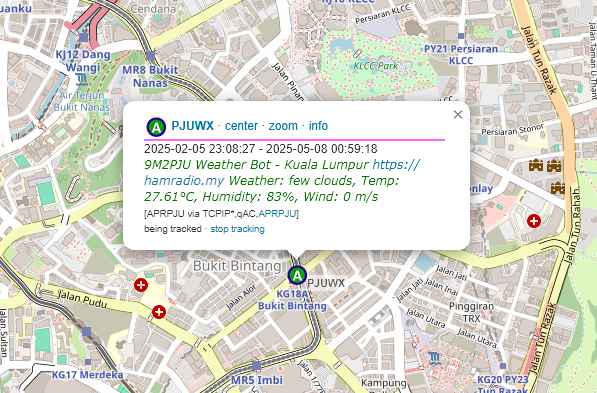This screenshot has height=393, width=597.
Task: Click the red cross hospital icon near Jalan Tun Razak
Action: 534,220
